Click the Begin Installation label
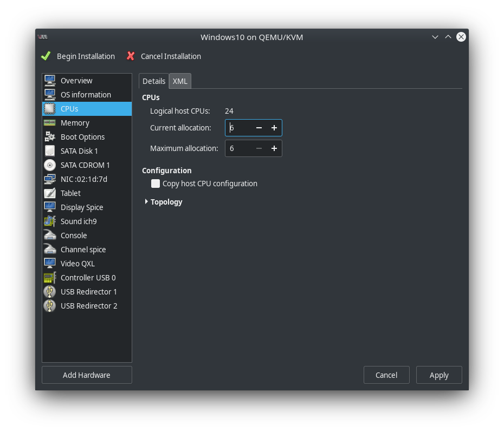The width and height of the screenshot is (504, 432). (x=86, y=56)
